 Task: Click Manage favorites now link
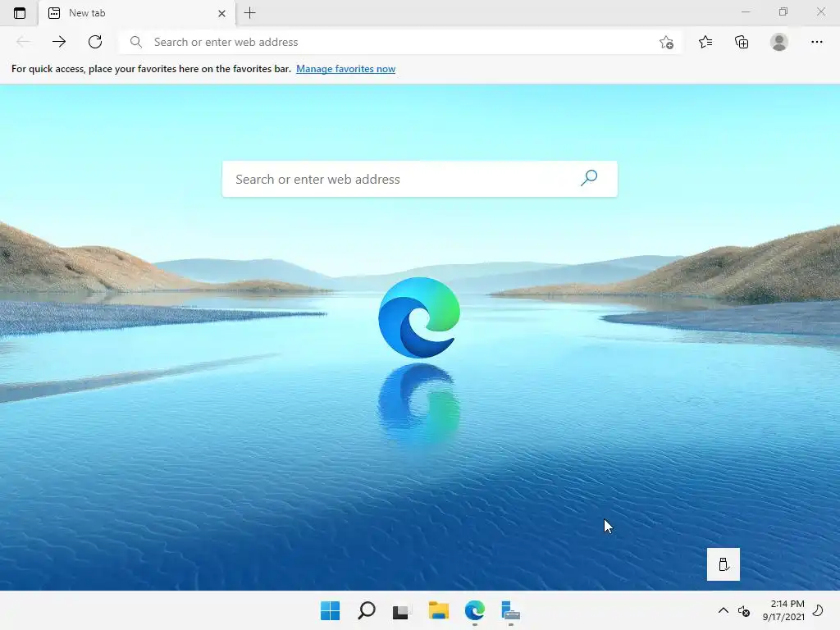tap(345, 69)
